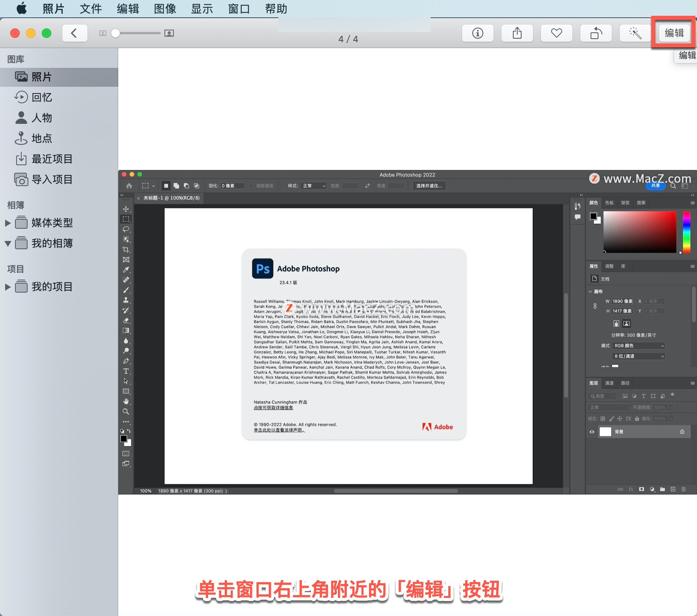This screenshot has height=616, width=697.
Task: Click the 选择并遮住... button in Photoshop
Action: 429,186
